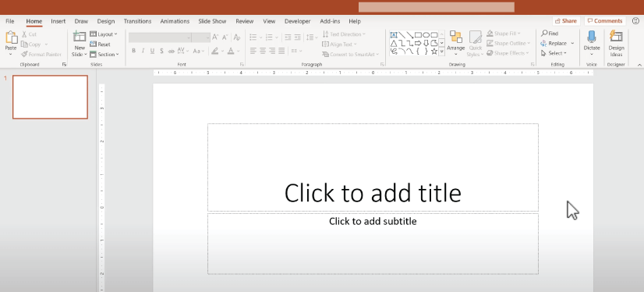This screenshot has height=292, width=644.
Task: Decrease list indent level
Action: click(x=288, y=37)
